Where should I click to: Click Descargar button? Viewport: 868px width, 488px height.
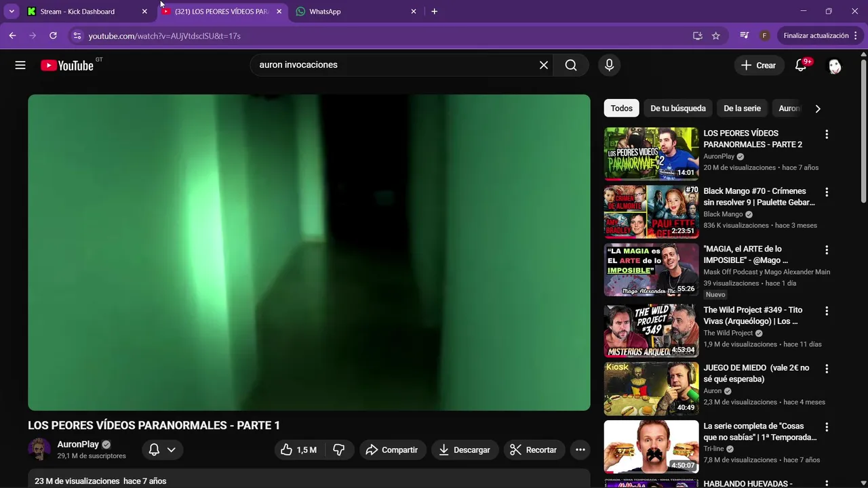point(465,449)
